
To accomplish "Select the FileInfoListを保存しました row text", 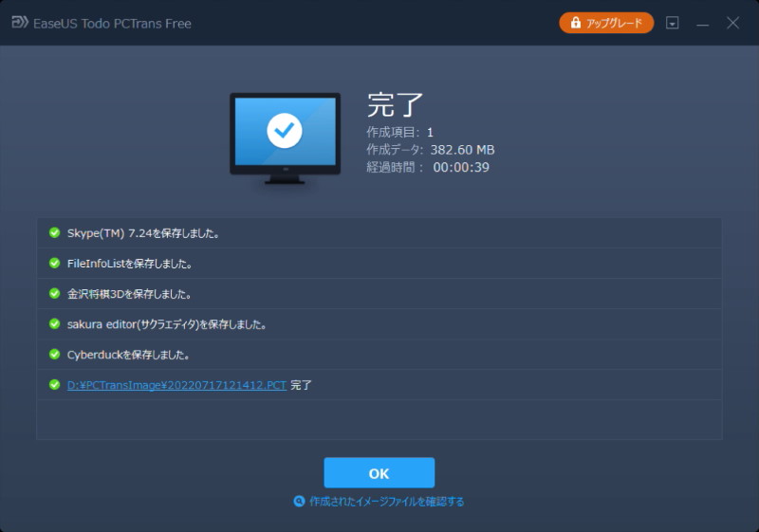I will [130, 264].
